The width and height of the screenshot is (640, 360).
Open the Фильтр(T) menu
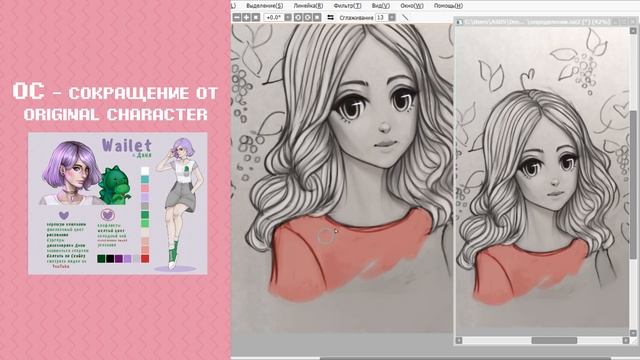[x=347, y=6]
